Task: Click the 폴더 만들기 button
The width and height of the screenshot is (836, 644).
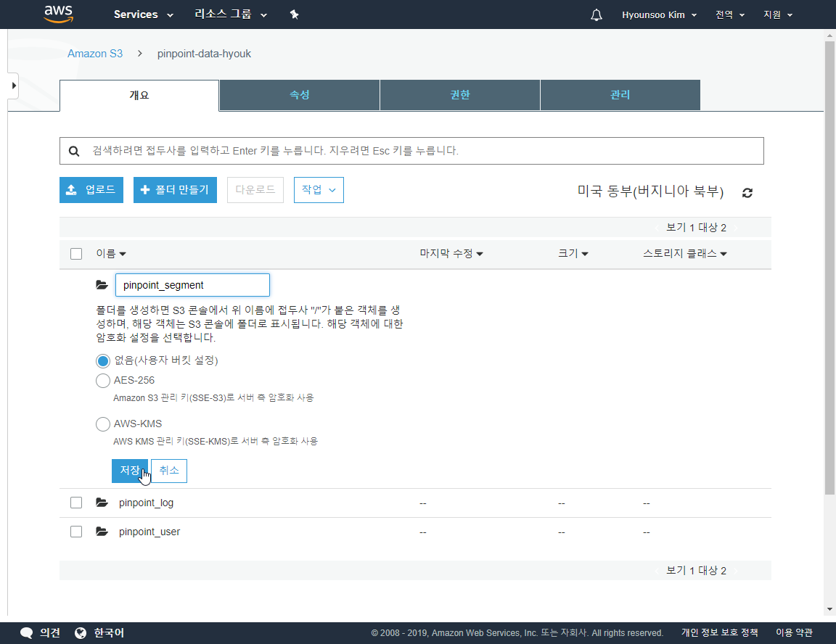Action: pyautogui.click(x=175, y=190)
